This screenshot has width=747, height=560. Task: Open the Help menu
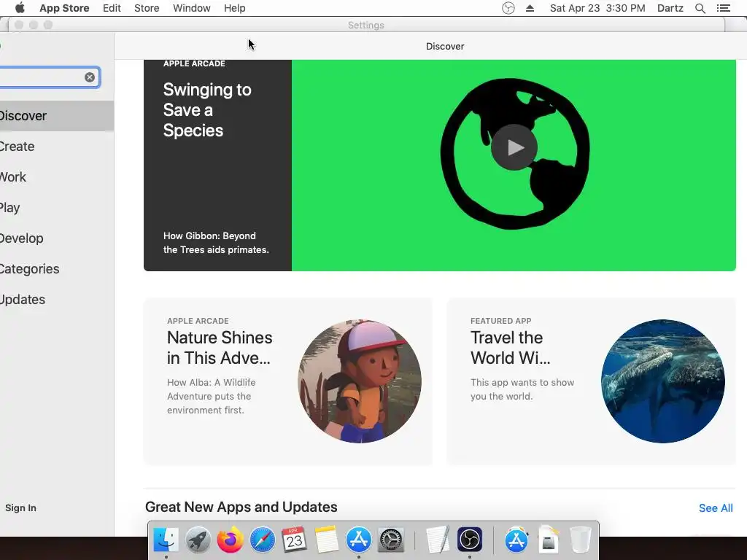tap(234, 8)
